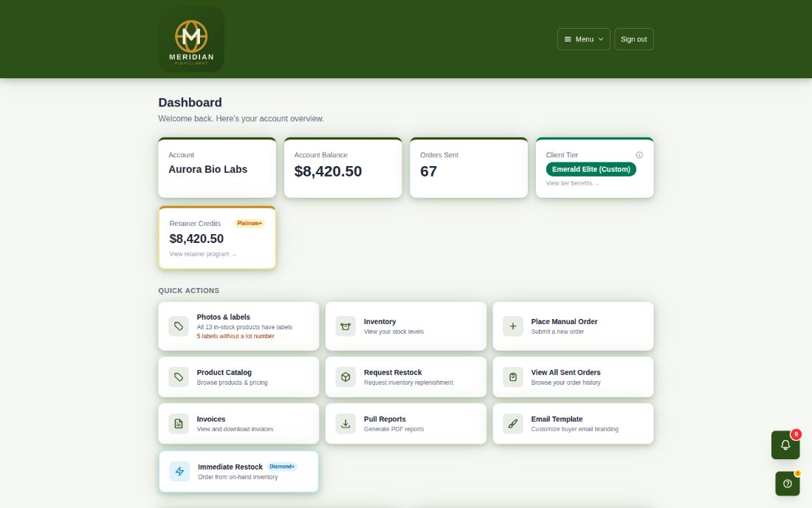Click the Product Catalog tag icon

179,377
